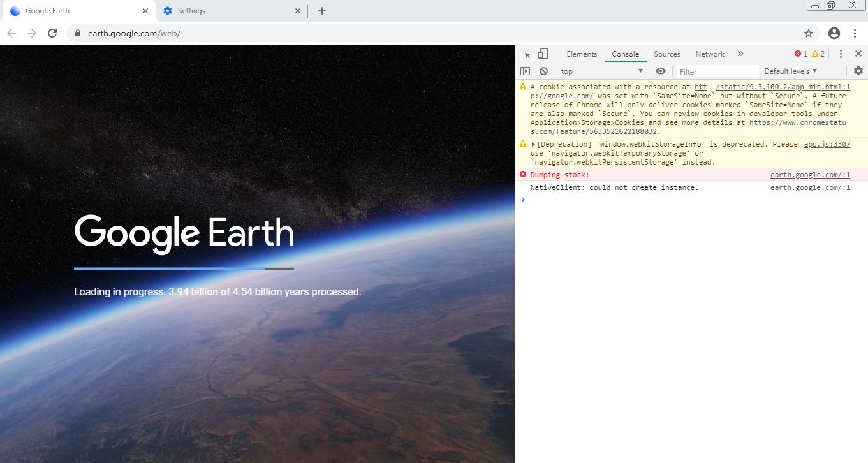Click the browser Back arrow

[x=11, y=33]
